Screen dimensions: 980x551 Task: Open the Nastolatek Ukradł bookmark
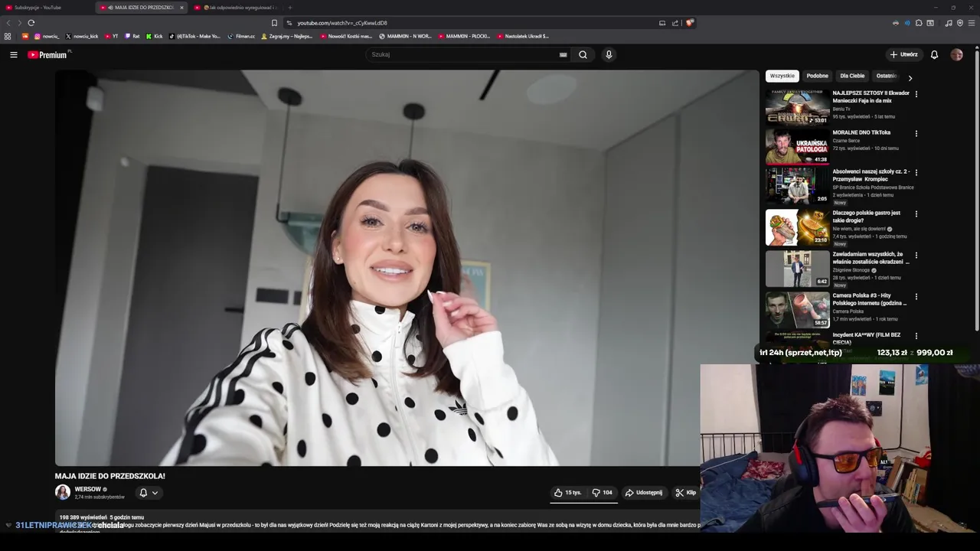[x=523, y=36]
